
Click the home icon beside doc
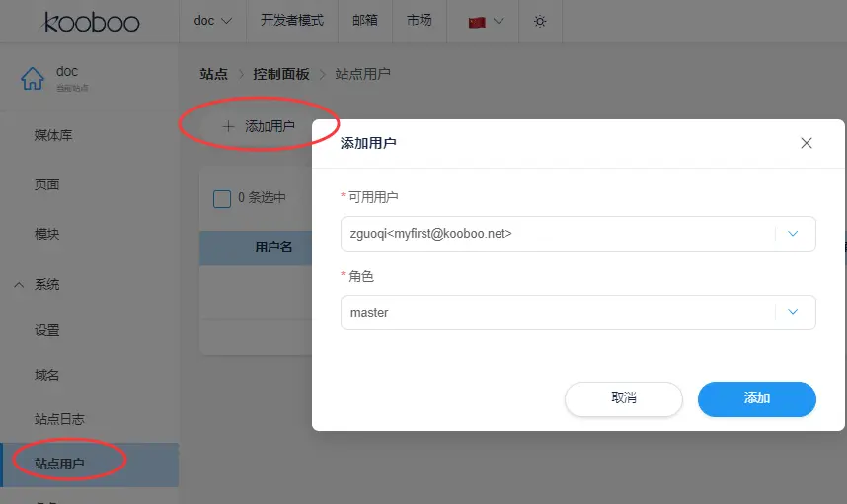click(33, 78)
